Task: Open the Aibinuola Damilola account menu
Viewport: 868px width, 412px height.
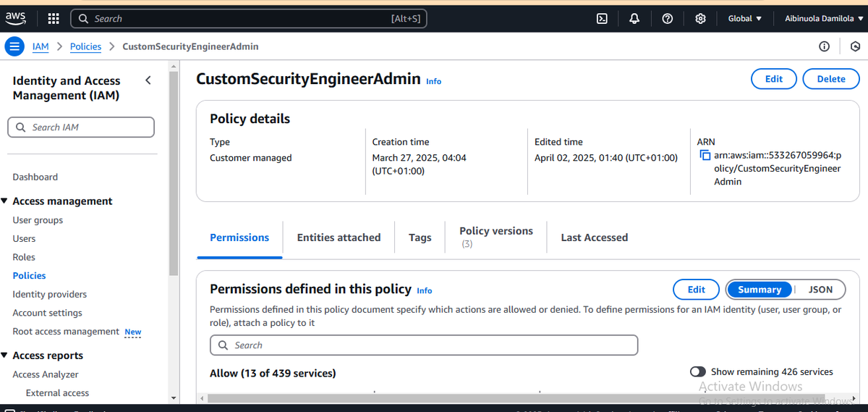Action: pyautogui.click(x=824, y=18)
